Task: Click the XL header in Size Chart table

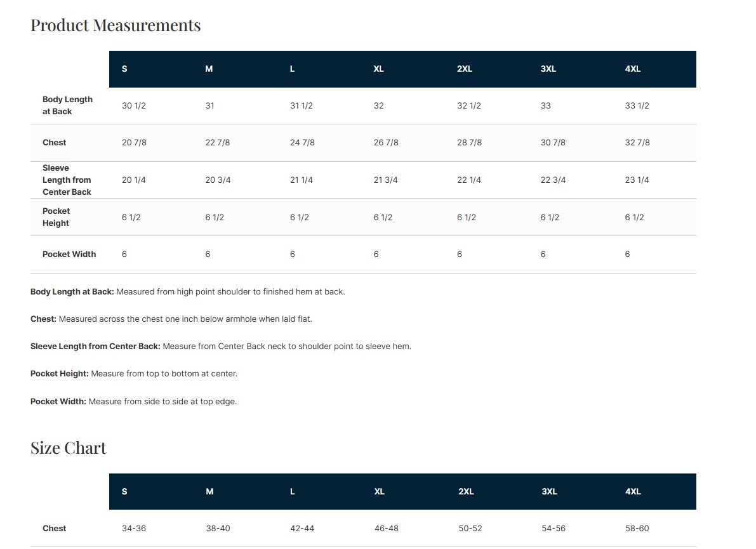Action: [380, 492]
